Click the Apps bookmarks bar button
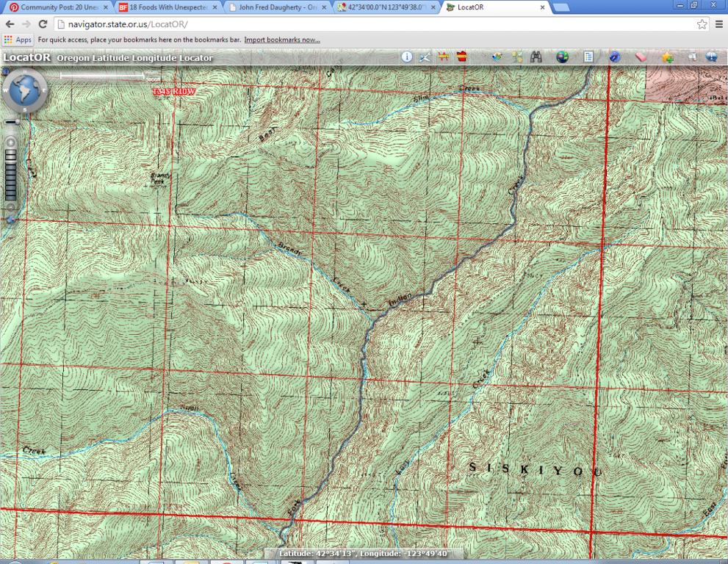This screenshot has height=564, width=728. click(x=18, y=40)
